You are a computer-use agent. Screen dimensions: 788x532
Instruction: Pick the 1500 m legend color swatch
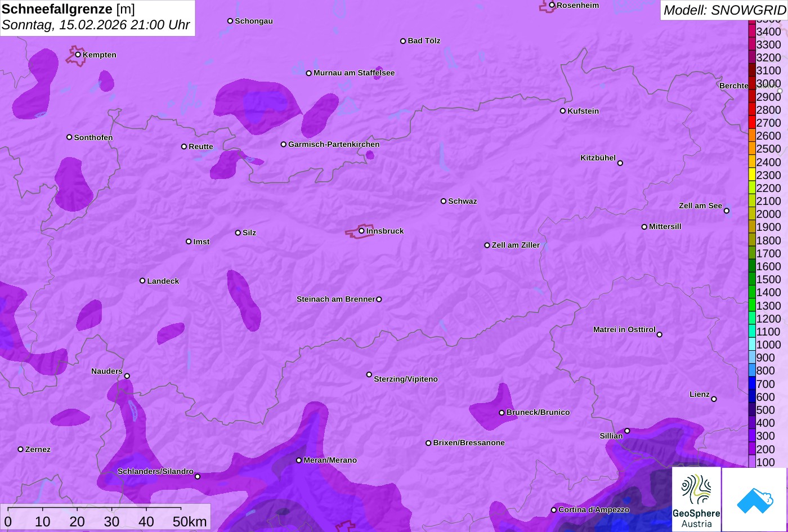point(751,279)
